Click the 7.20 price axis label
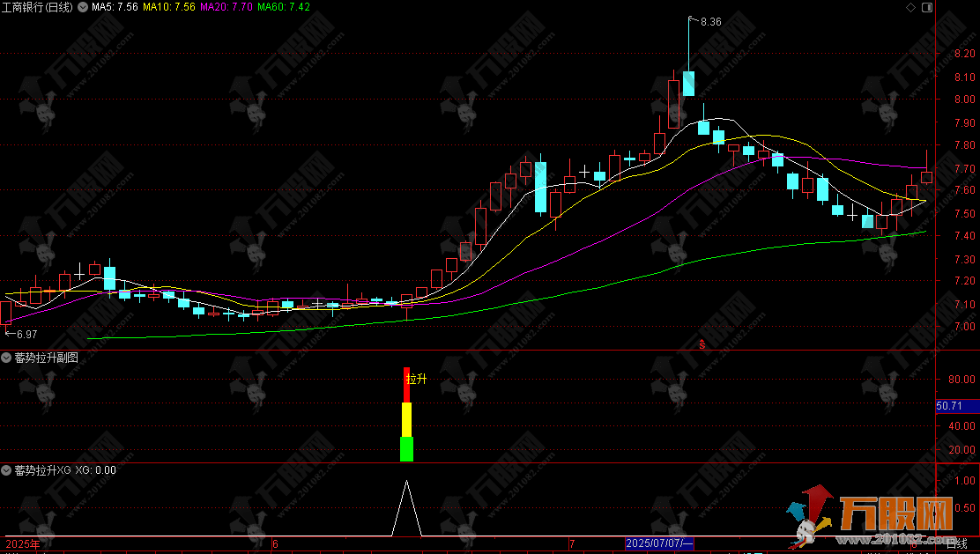The width and height of the screenshot is (980, 554). tap(964, 281)
